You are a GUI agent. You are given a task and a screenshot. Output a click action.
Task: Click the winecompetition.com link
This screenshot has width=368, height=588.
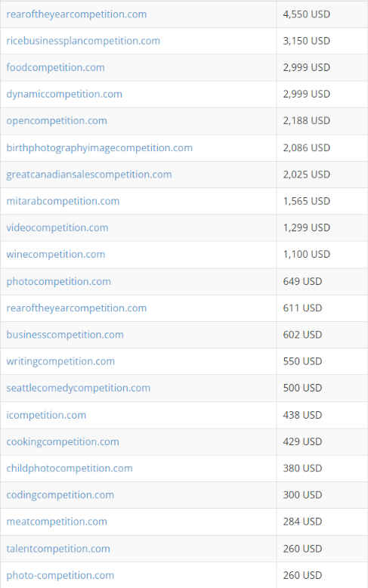tap(56, 254)
